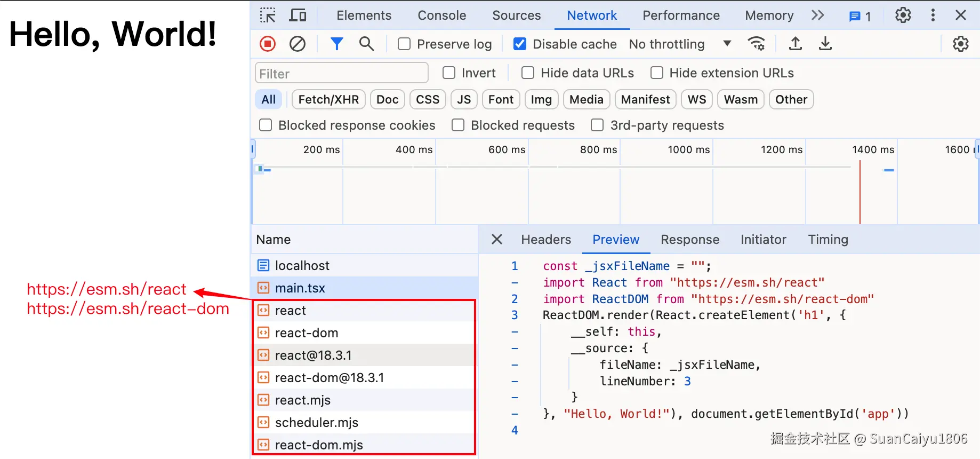
Task: Check the Hide data URLs option
Action: (528, 73)
